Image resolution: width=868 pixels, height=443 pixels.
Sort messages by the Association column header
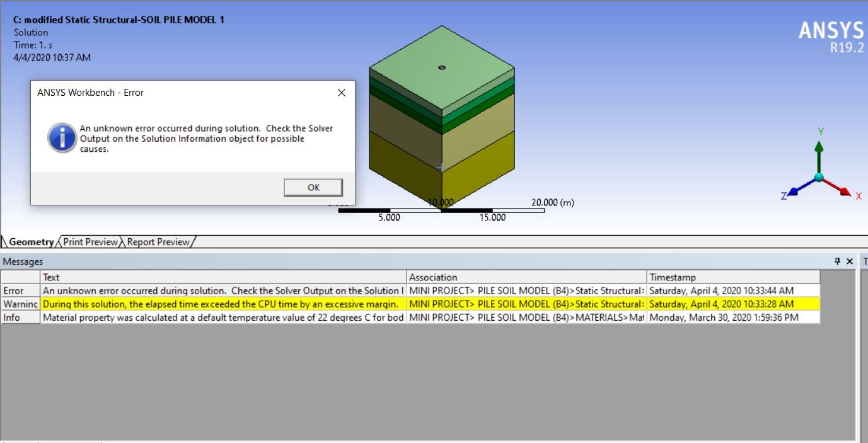(527, 277)
